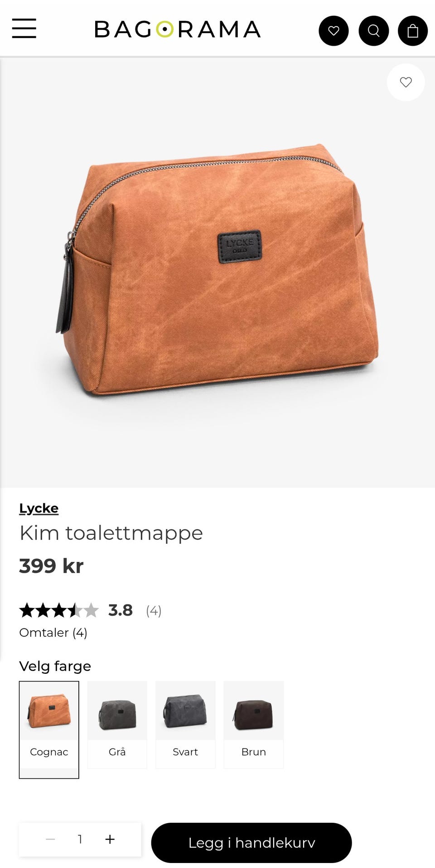Open the search magnifier icon

(373, 31)
